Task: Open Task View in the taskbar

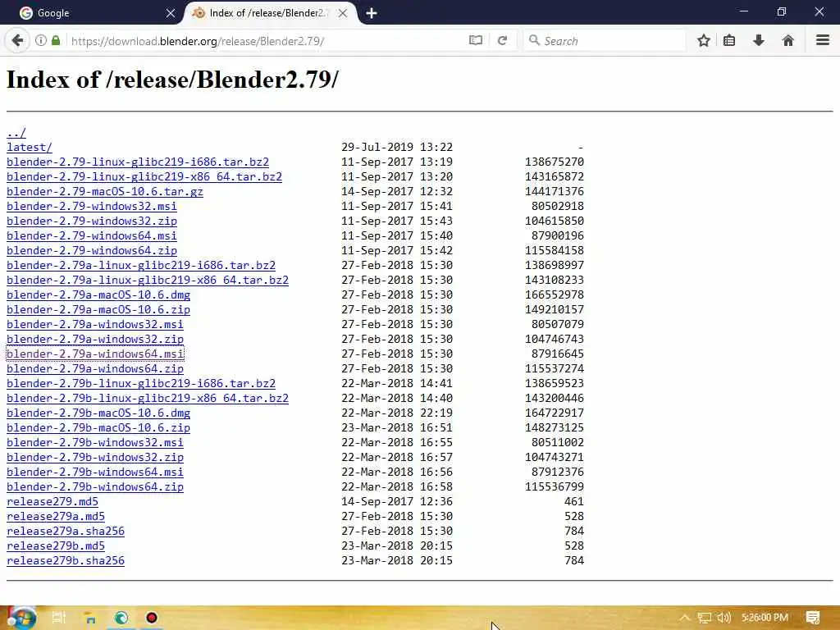Action: click(59, 618)
